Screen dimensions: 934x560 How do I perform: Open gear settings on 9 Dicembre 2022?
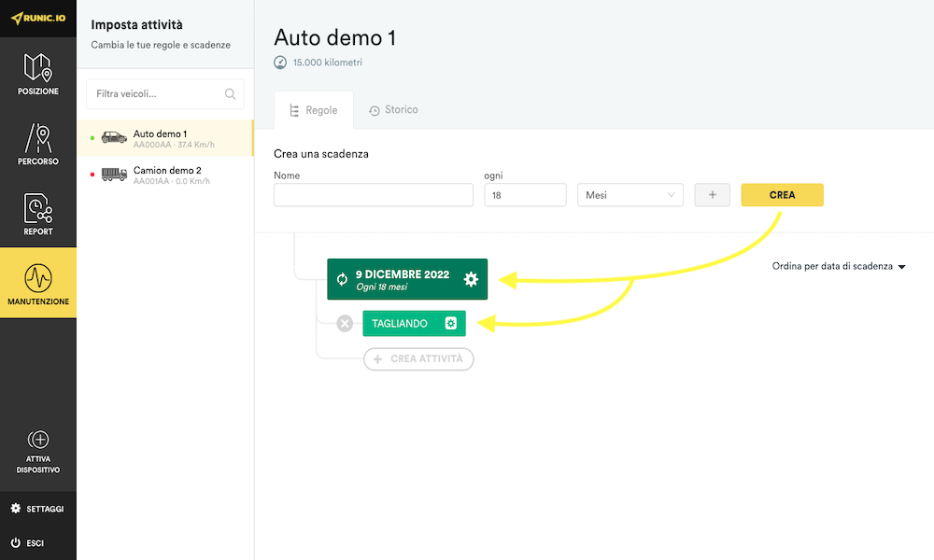click(471, 279)
